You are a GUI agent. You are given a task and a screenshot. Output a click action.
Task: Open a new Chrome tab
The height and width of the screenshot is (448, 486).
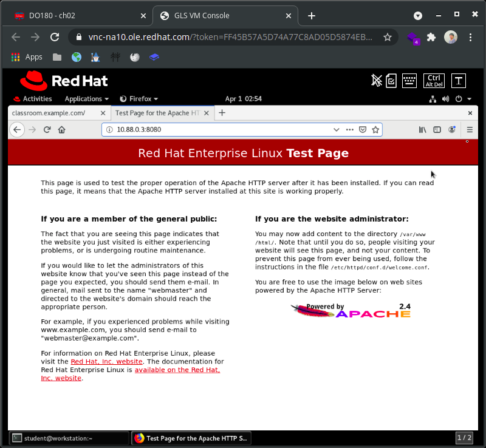[312, 16]
